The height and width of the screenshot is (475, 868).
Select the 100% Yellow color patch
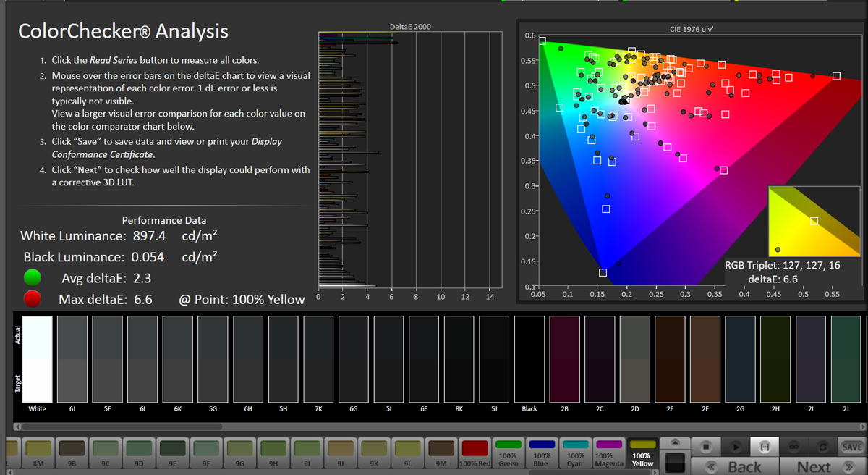point(642,453)
